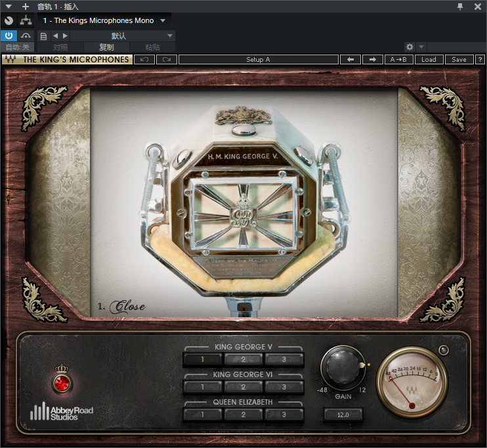This screenshot has width=487, height=448.
Task: Select Queen Elizabeth position 1
Action: click(203, 414)
